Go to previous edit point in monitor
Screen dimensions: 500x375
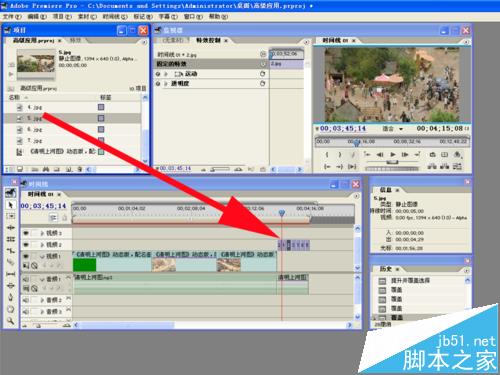pyautogui.click(x=367, y=154)
